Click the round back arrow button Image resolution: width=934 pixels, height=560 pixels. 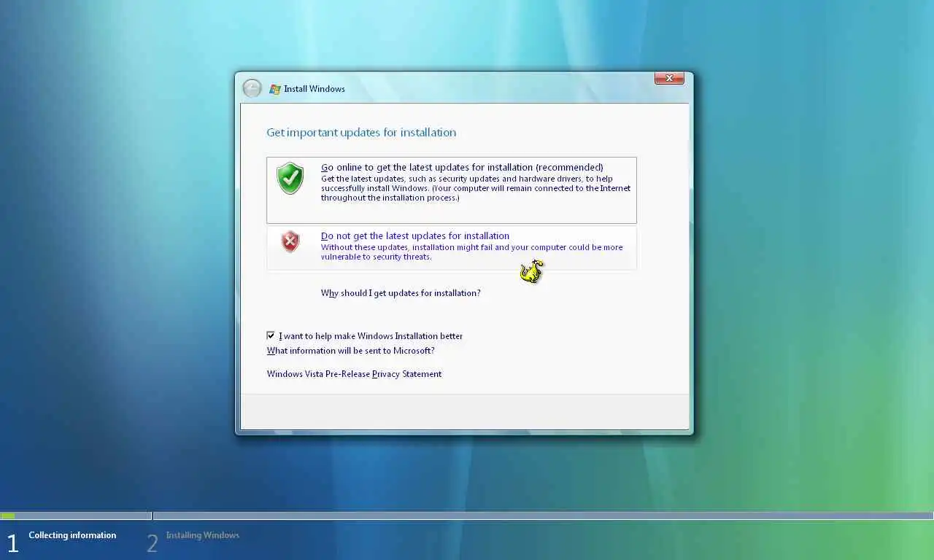pyautogui.click(x=252, y=89)
